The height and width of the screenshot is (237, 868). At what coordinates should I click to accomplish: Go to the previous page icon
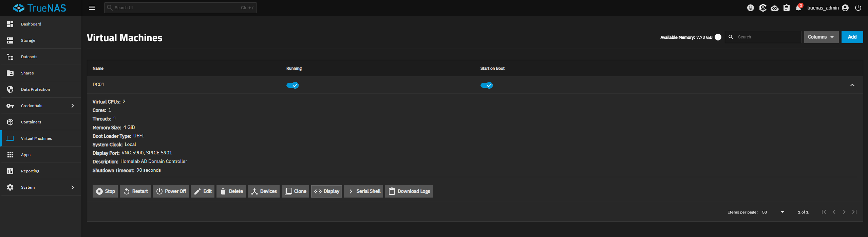click(x=834, y=212)
